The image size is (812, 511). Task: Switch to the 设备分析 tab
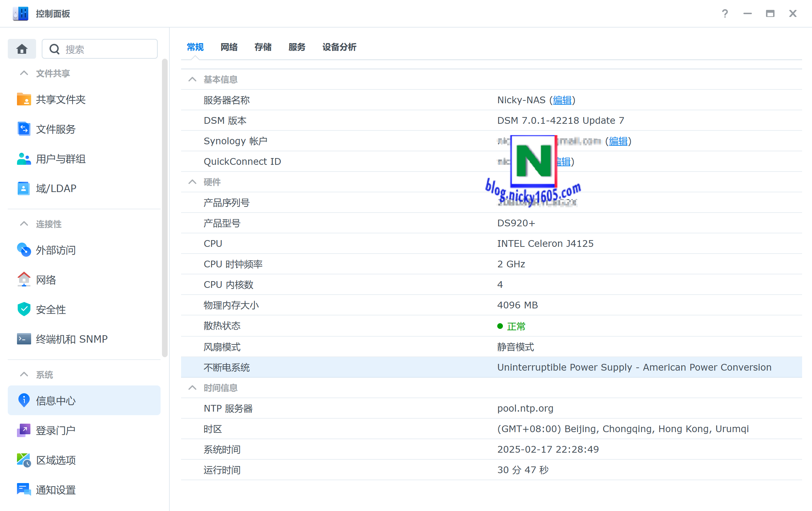tap(340, 47)
